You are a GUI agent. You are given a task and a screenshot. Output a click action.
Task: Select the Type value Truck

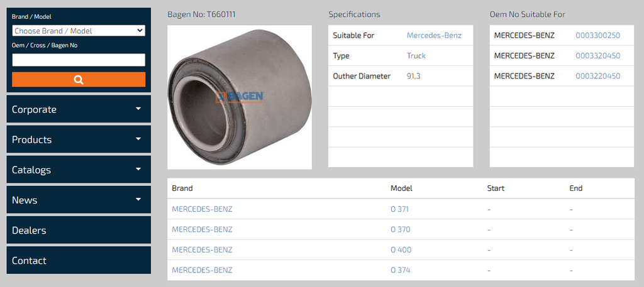416,56
